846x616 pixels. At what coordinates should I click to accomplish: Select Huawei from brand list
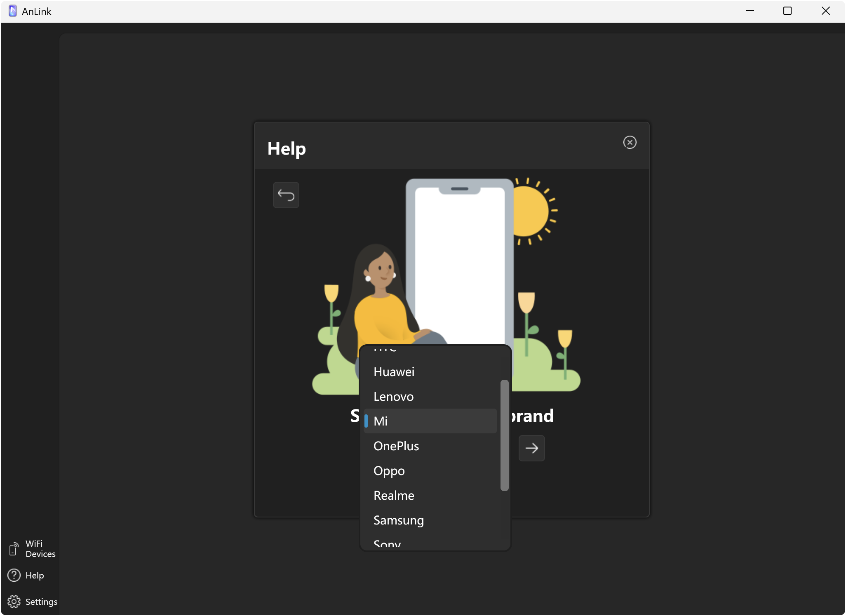coord(394,372)
